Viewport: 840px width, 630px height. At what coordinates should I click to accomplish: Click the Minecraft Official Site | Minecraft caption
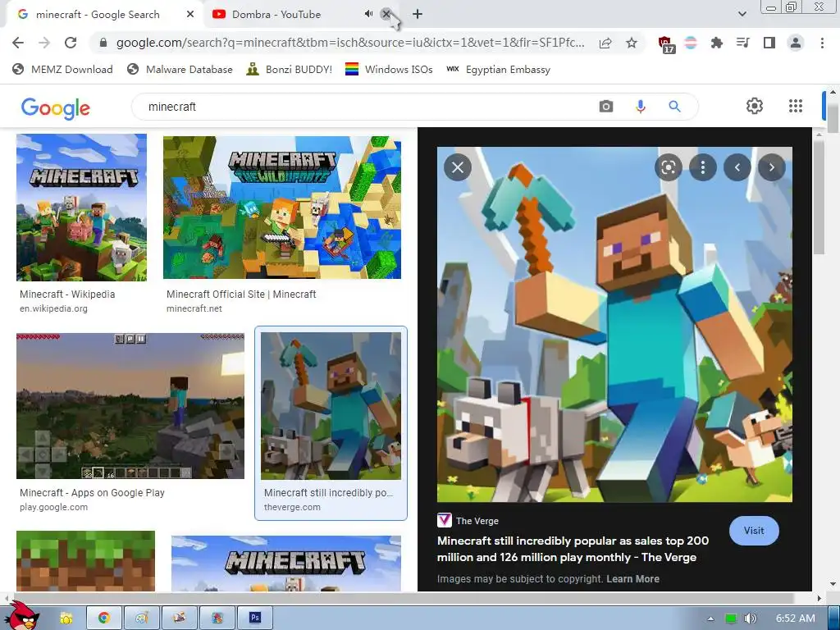click(241, 294)
